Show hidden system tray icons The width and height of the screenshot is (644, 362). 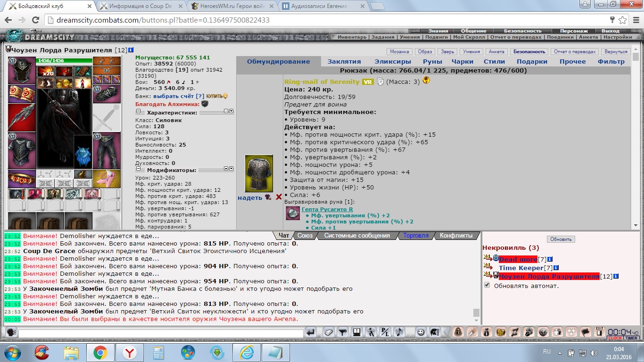click(559, 352)
